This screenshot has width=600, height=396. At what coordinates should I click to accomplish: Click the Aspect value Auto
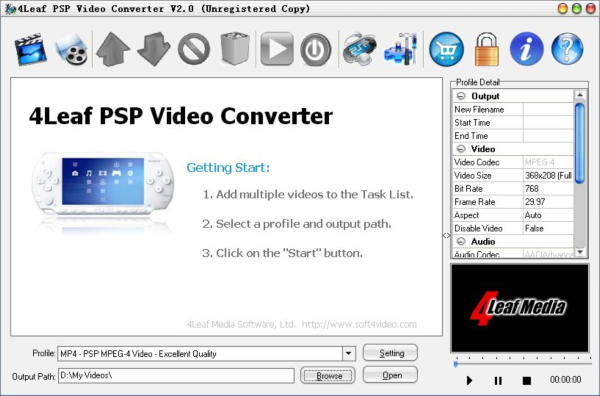[548, 215]
